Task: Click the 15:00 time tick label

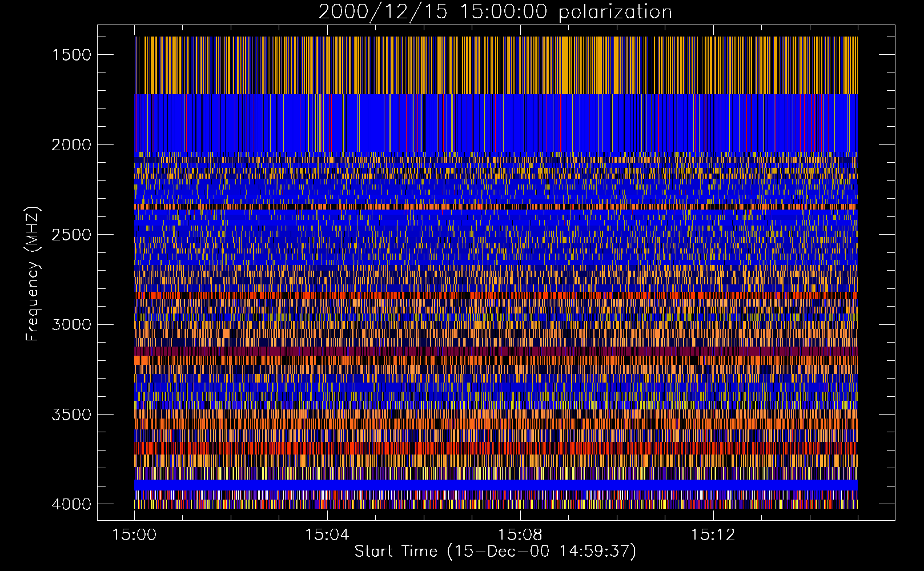Action: click(134, 535)
